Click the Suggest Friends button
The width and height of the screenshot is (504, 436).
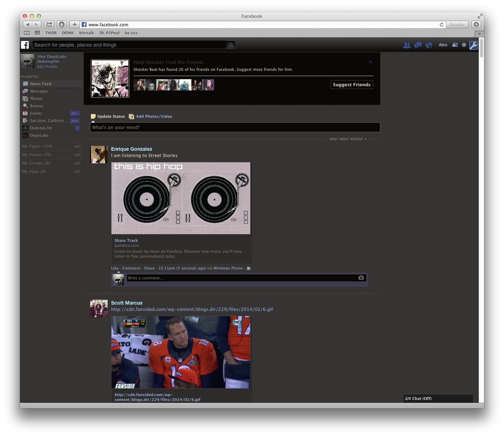(352, 84)
